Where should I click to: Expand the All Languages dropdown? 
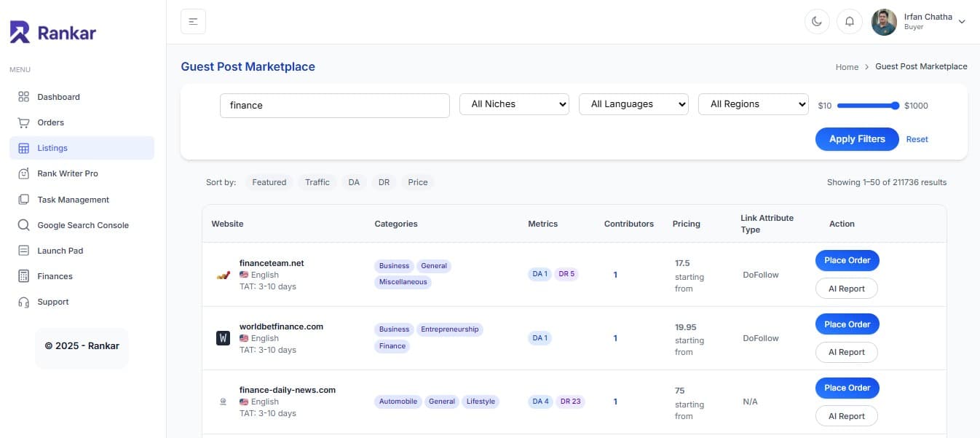[x=633, y=103]
